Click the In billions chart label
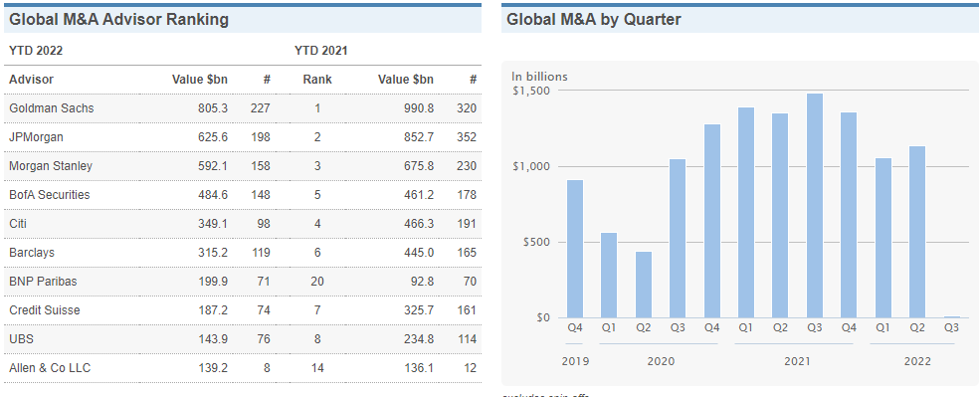The image size is (980, 397). [x=539, y=77]
